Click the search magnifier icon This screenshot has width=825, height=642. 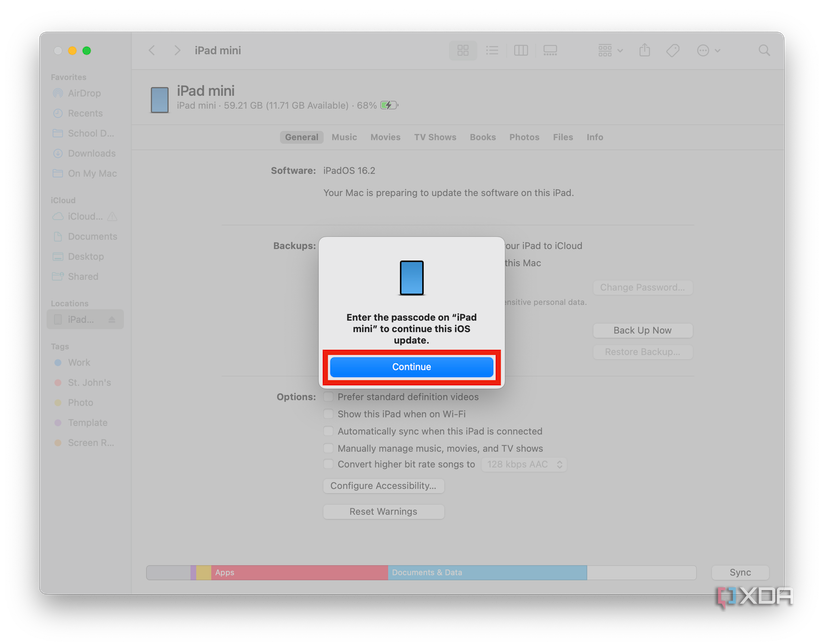click(x=764, y=51)
